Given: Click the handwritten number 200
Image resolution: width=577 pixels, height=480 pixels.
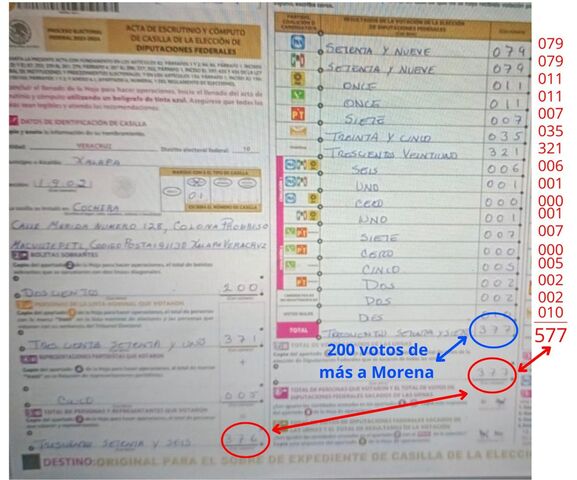Looking at the screenshot, I should pos(240,287).
